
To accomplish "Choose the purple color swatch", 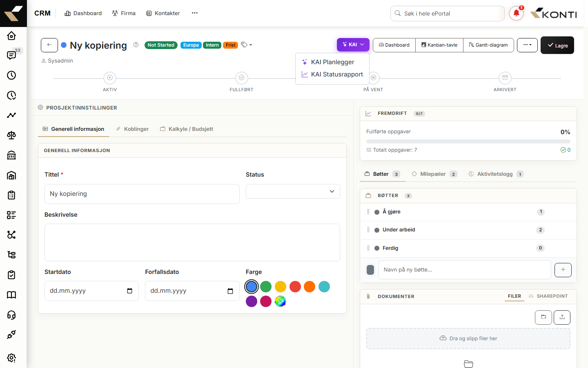I will click(252, 301).
